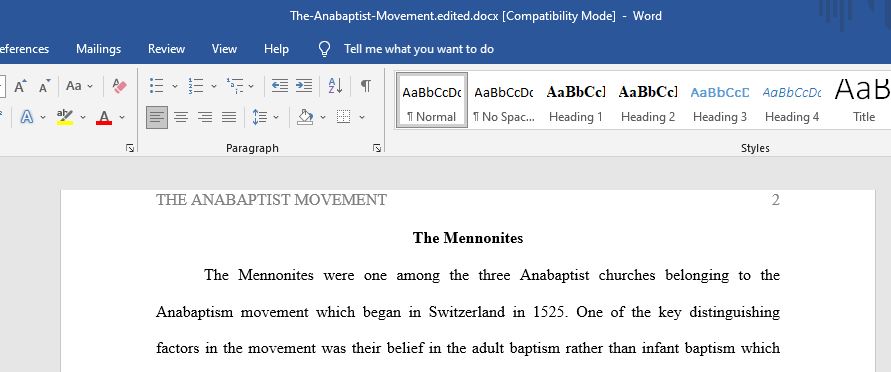Switch to the Mailings tab
This screenshot has width=891, height=372.
pos(98,49)
